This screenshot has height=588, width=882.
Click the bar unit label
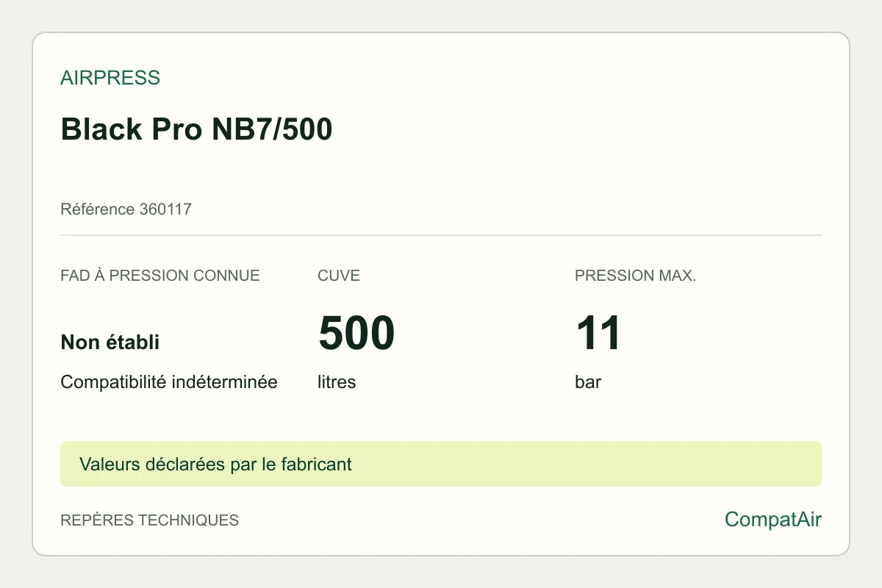click(x=588, y=382)
